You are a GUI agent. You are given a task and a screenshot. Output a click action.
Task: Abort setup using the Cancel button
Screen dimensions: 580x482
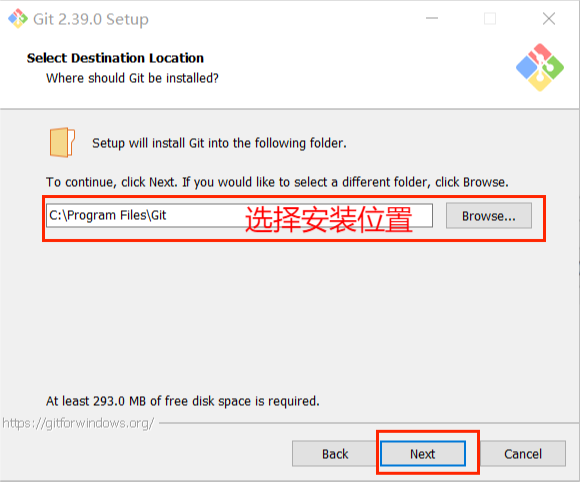523,454
